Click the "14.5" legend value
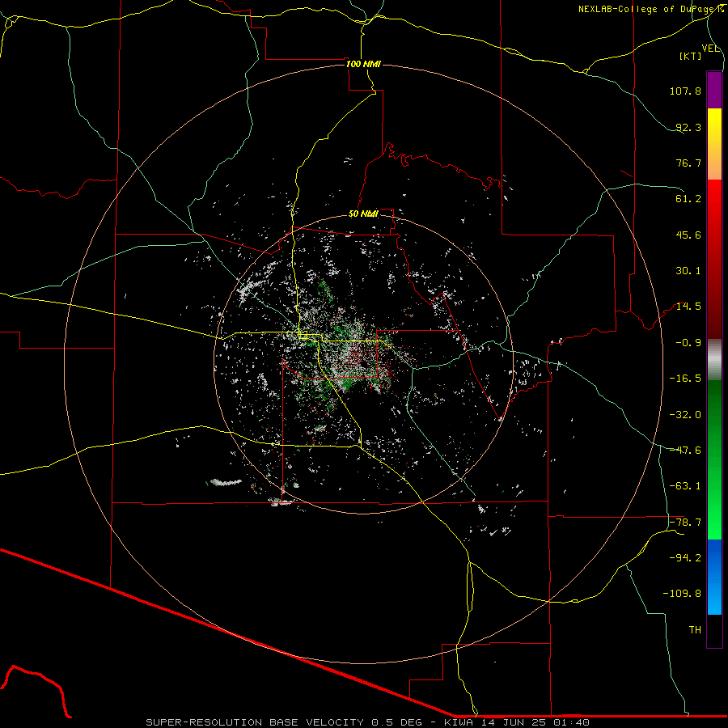The image size is (728, 728). coord(688,307)
